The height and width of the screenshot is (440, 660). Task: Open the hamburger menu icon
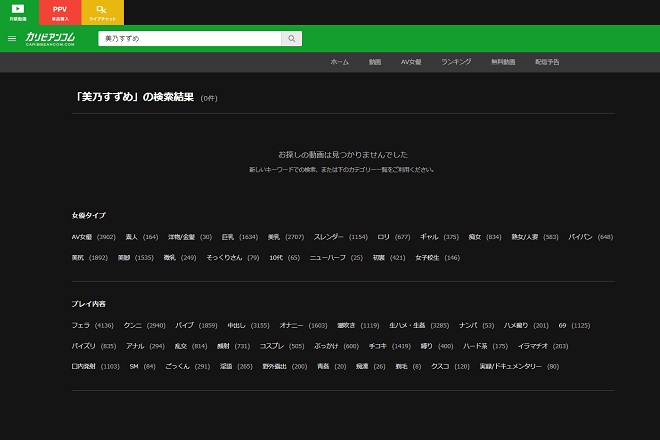tap(12, 39)
